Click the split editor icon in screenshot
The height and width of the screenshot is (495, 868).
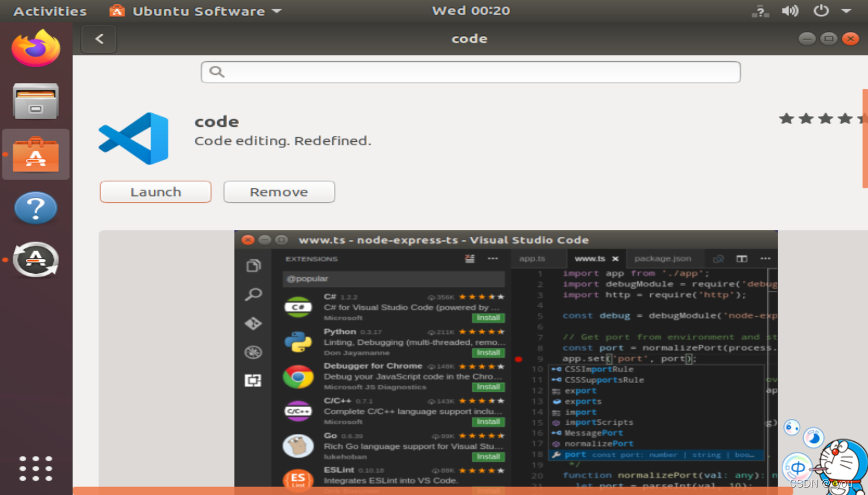(x=742, y=259)
